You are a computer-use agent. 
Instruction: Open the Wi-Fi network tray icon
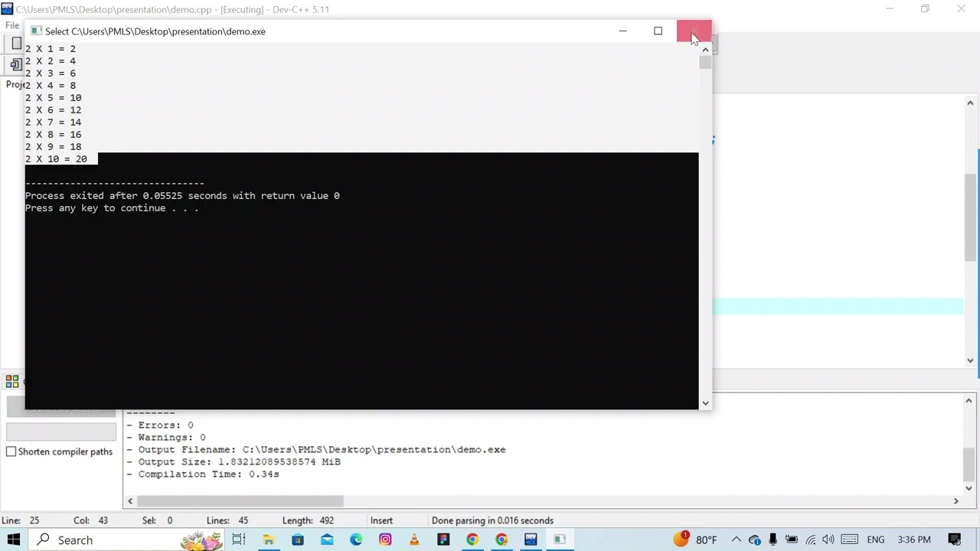(x=811, y=540)
